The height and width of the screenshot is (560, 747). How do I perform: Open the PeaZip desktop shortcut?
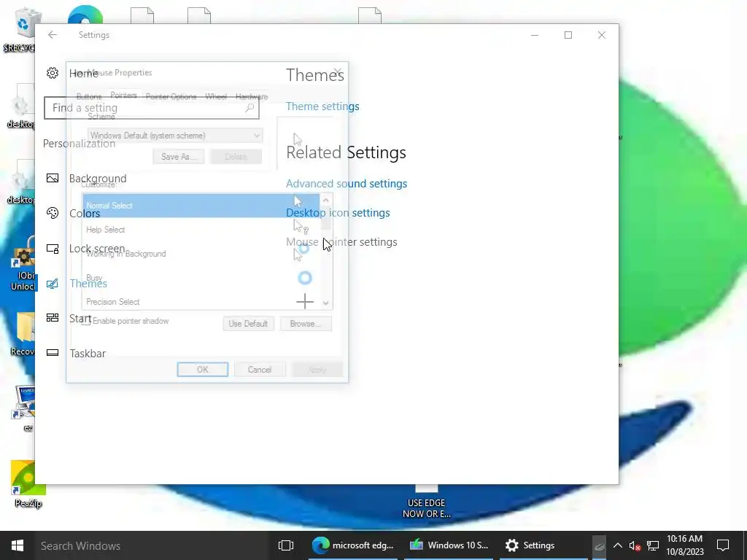click(x=28, y=484)
